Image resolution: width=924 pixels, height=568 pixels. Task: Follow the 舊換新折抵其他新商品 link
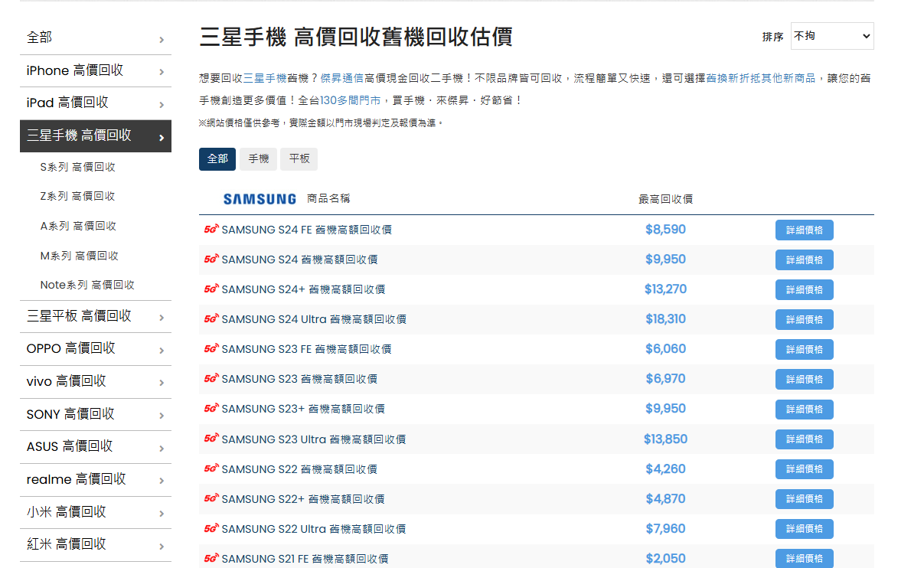760,78
